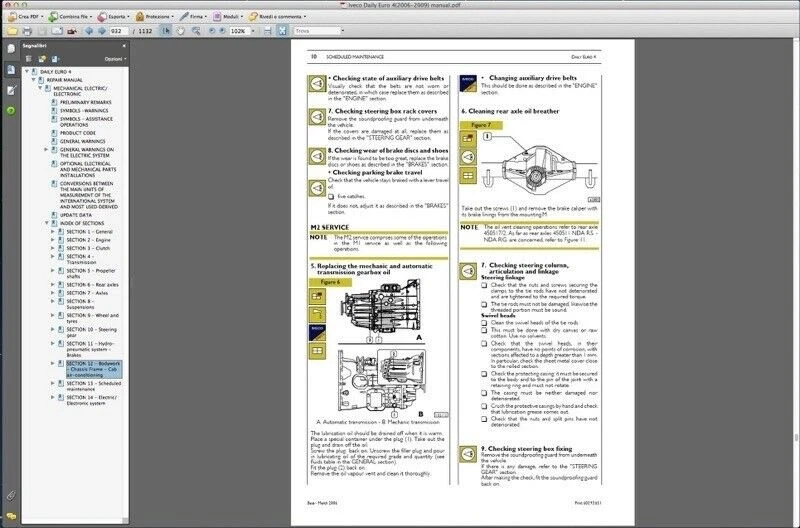Click the zoom percentage field
800x528 pixels.
point(239,31)
